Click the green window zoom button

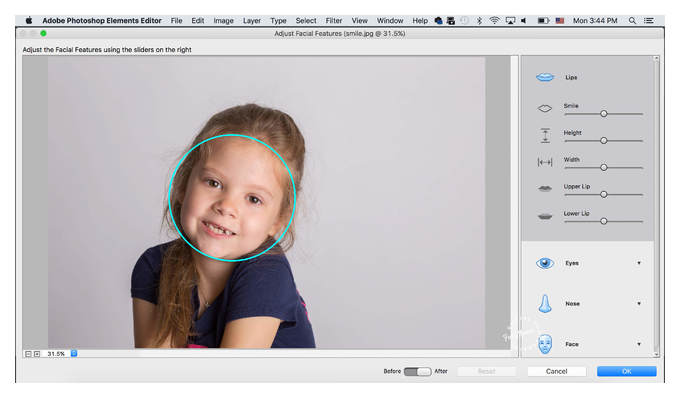[43, 33]
